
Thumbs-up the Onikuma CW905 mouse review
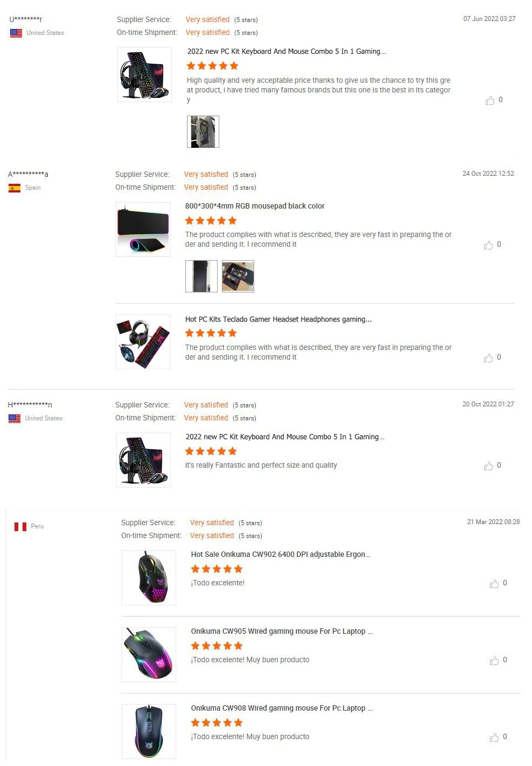(494, 661)
